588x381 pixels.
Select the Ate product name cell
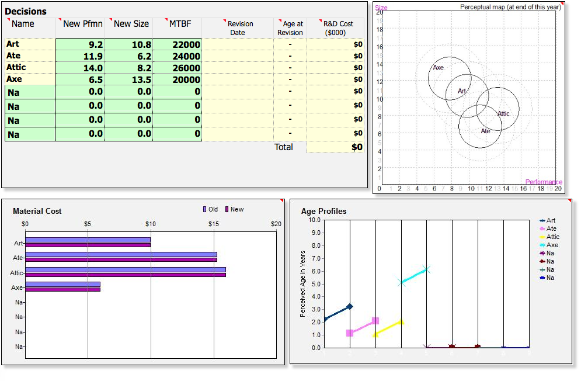pos(30,56)
